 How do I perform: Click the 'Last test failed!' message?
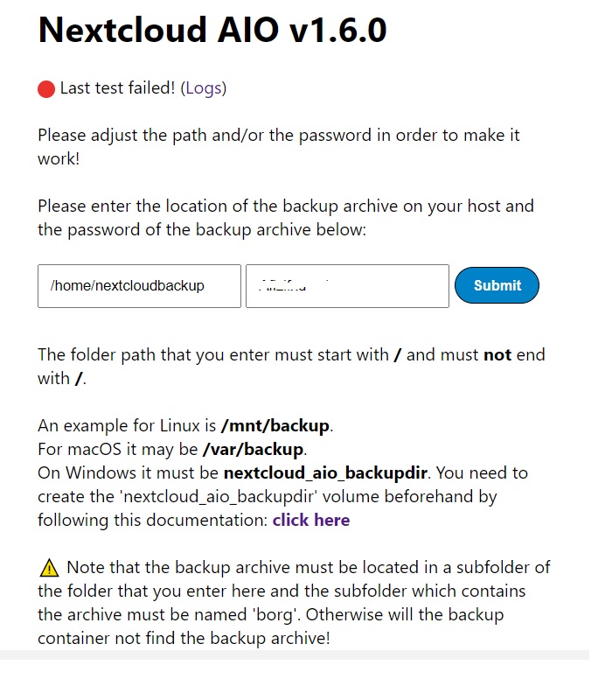coord(115,87)
